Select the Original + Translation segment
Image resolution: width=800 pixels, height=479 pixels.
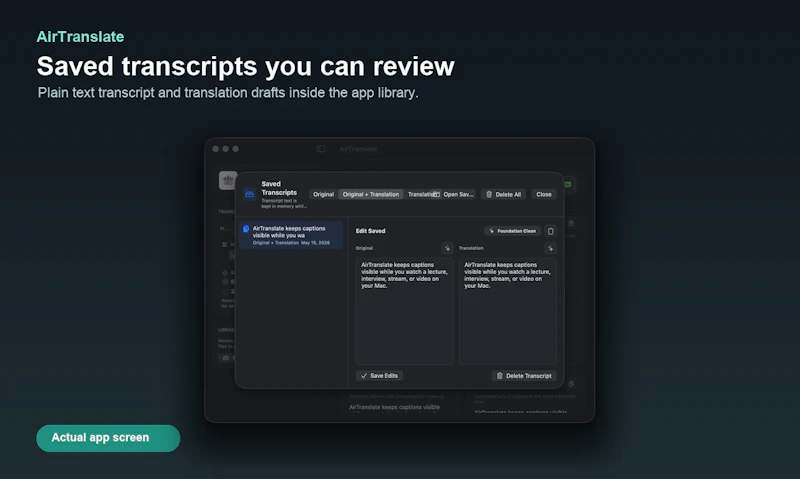(x=371, y=194)
